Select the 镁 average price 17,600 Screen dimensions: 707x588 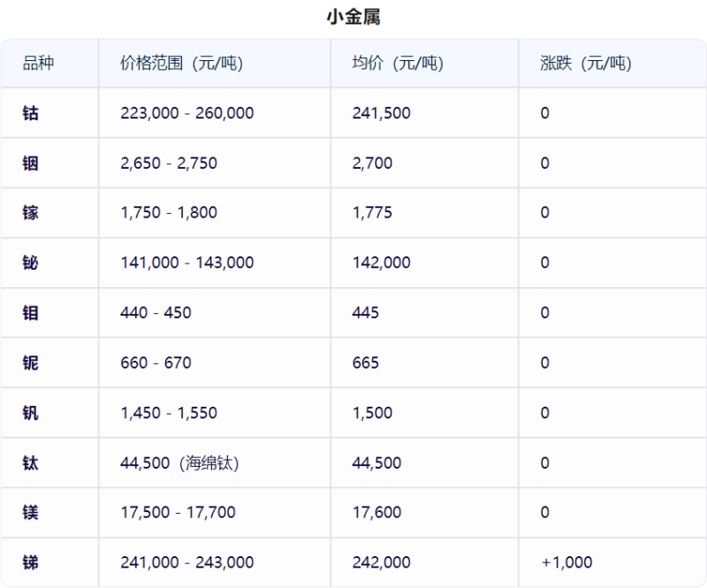click(376, 513)
